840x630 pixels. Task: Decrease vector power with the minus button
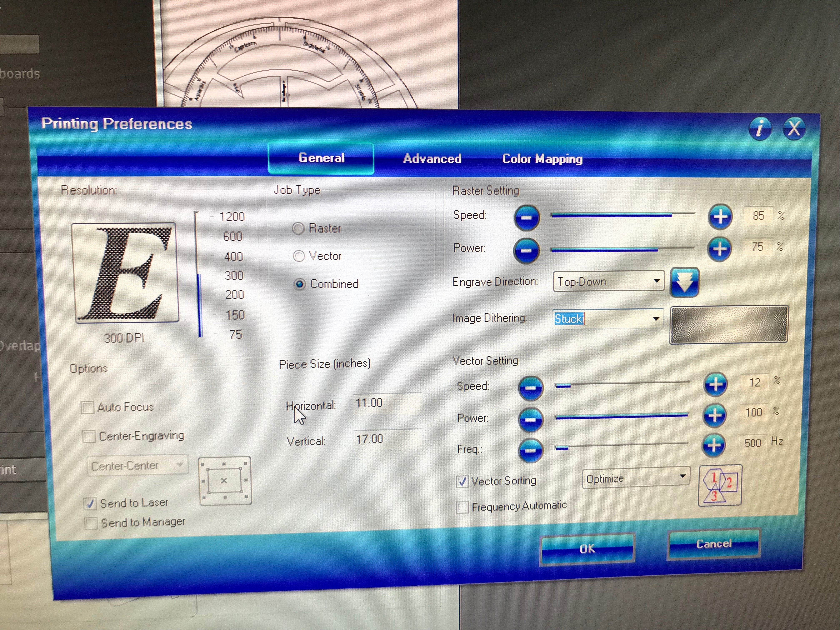(x=530, y=420)
